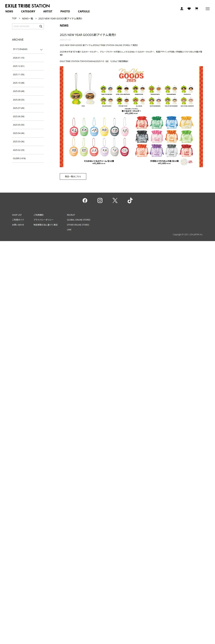This screenshot has width=215, height=644.
Task: Open the TikTok icon in footer
Action: pyautogui.click(x=130, y=200)
